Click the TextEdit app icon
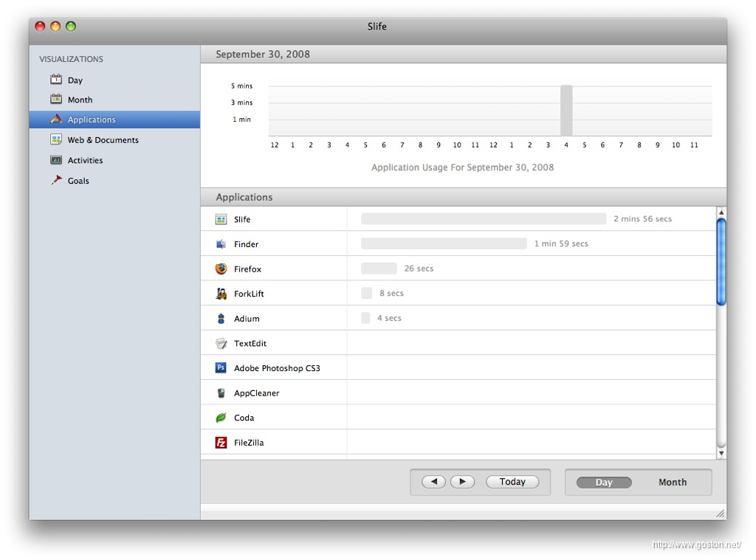 pos(221,343)
